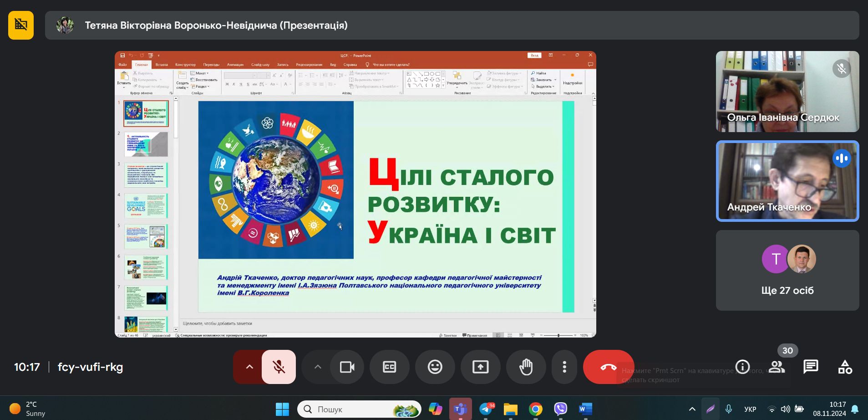The width and height of the screenshot is (868, 420).
Task: Select slide 7 thumbnail in slide panel
Action: [146, 298]
